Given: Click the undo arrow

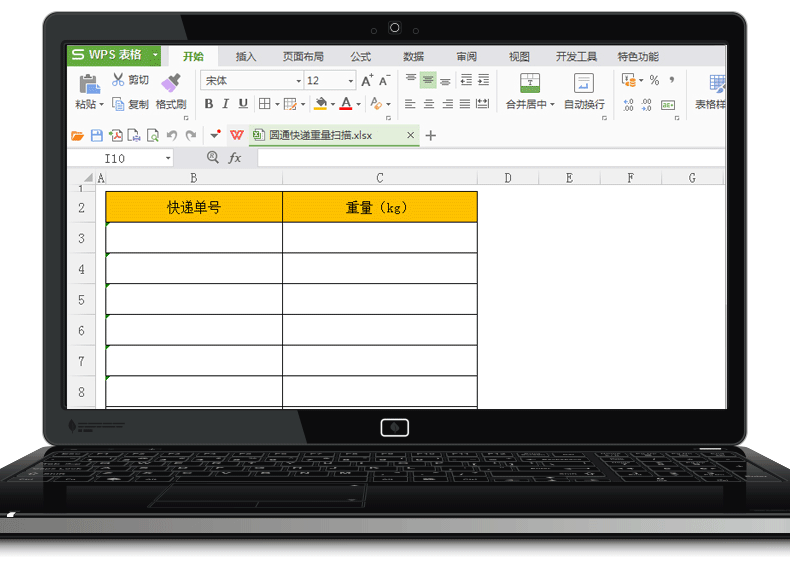Looking at the screenshot, I should [x=172, y=135].
